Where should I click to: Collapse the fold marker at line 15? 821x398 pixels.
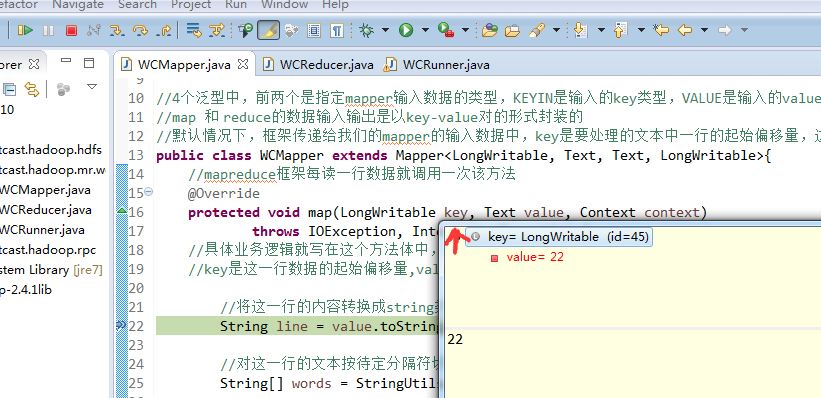(x=148, y=192)
